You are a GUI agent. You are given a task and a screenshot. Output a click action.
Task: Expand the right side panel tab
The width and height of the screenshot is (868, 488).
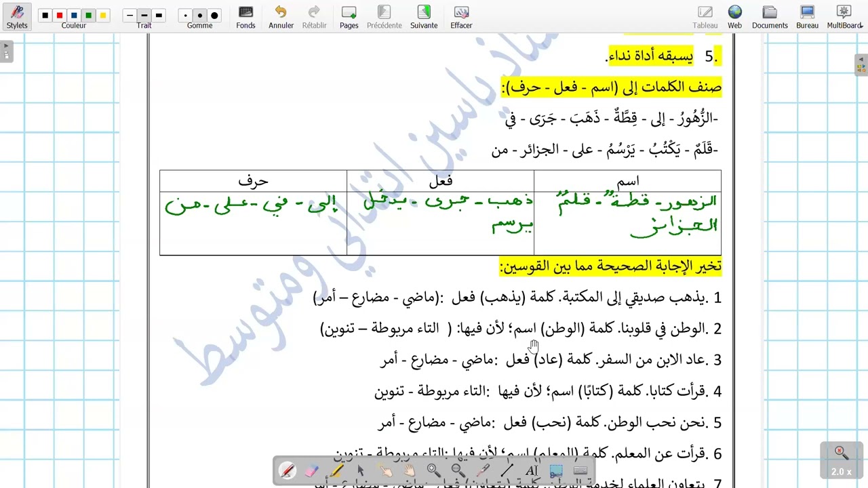[861, 64]
